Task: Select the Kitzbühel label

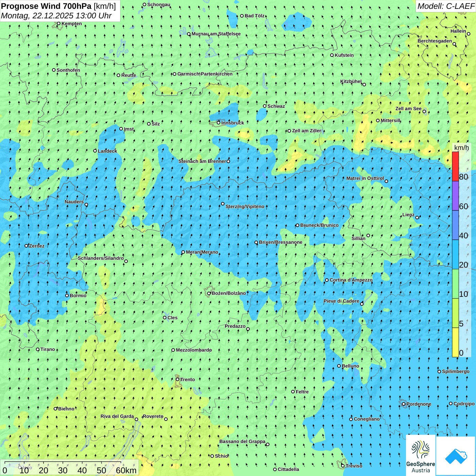Action: pyautogui.click(x=351, y=81)
